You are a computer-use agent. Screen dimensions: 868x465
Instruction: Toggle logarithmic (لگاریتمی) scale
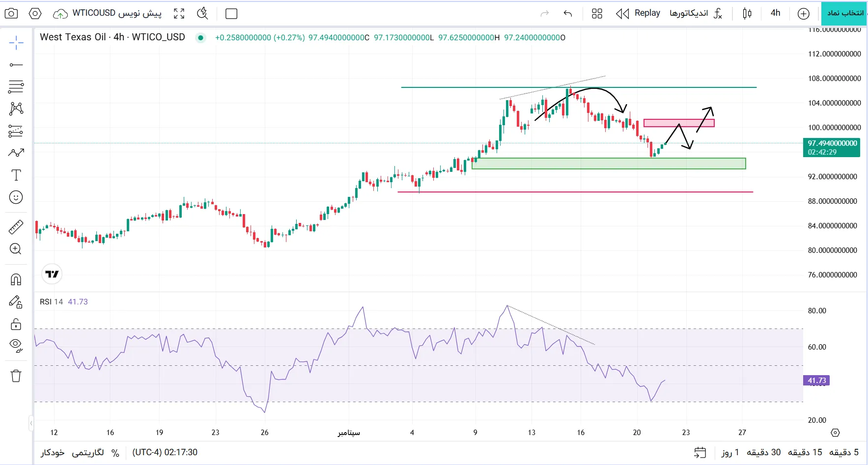tap(88, 452)
